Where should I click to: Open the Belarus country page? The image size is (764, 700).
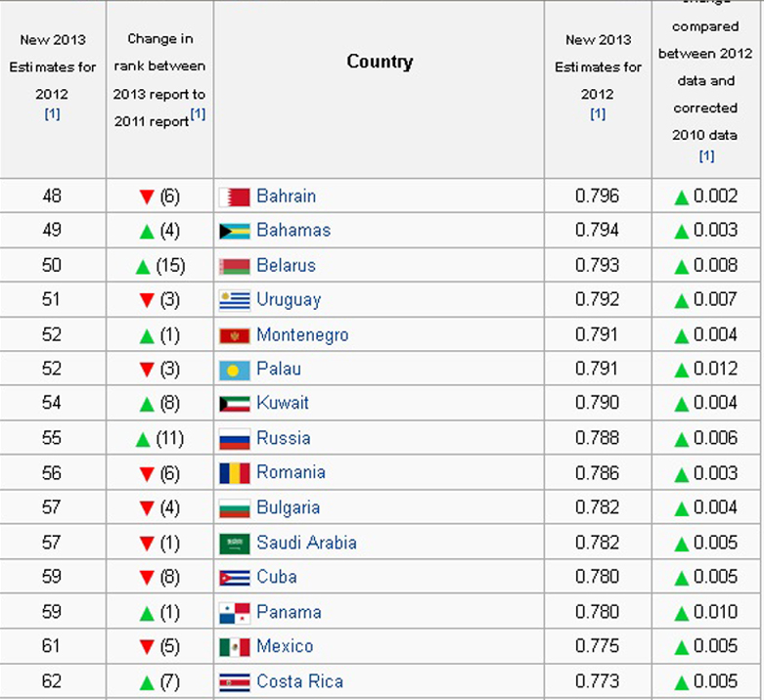pyautogui.click(x=286, y=265)
